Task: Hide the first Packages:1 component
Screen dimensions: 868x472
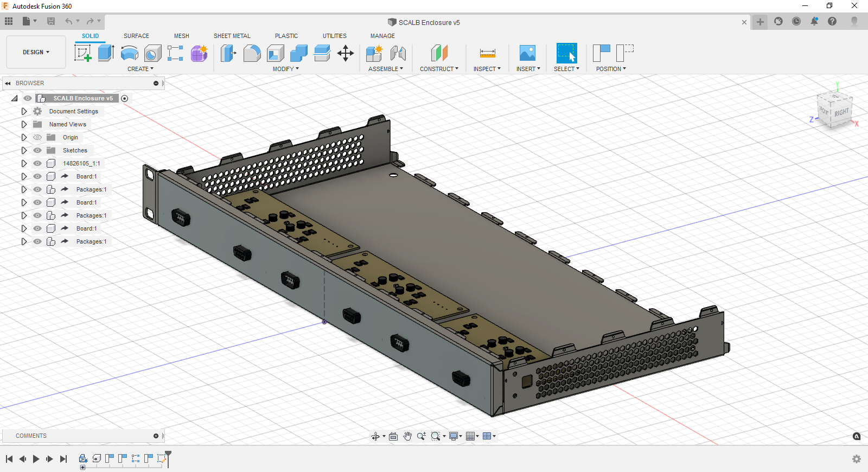Action: point(37,189)
